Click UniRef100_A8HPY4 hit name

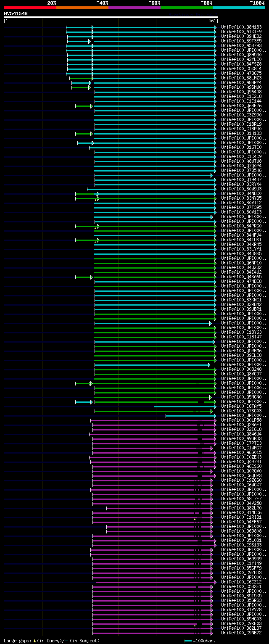point(242,82)
